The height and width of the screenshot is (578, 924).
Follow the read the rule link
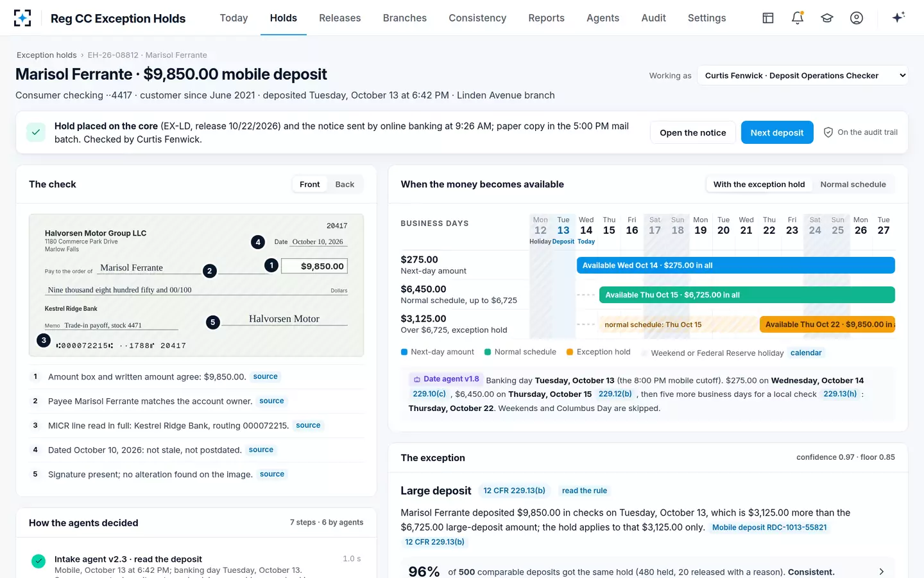pyautogui.click(x=585, y=491)
